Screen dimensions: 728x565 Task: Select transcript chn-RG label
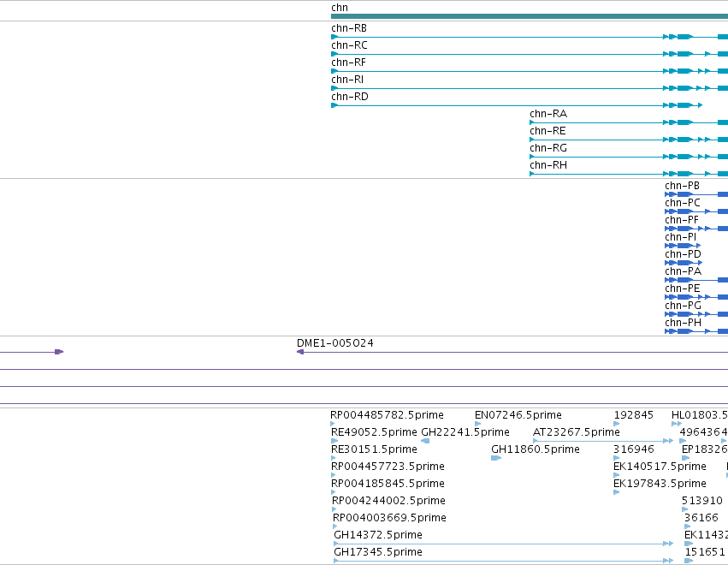coord(548,148)
